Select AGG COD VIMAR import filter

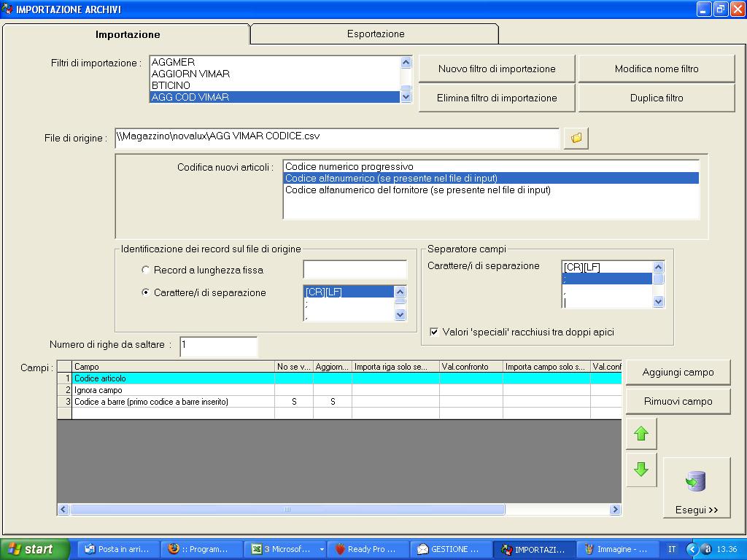click(275, 97)
